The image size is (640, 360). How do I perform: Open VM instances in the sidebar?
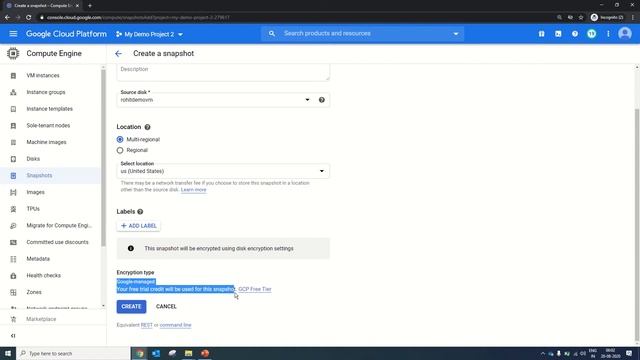[43, 76]
